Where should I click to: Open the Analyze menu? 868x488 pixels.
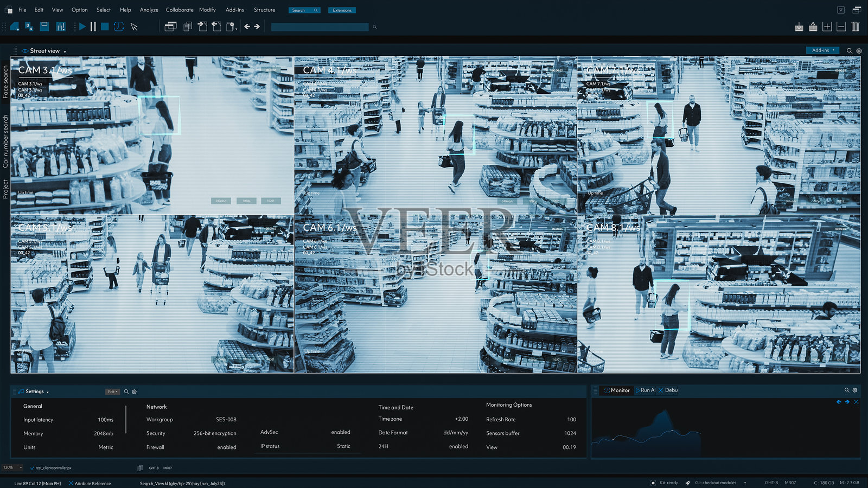149,10
